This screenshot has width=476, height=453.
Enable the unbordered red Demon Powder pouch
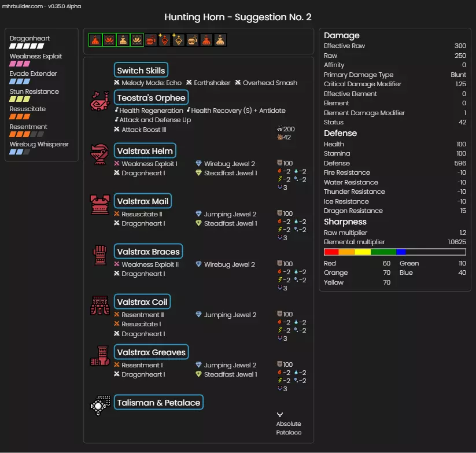click(x=206, y=40)
